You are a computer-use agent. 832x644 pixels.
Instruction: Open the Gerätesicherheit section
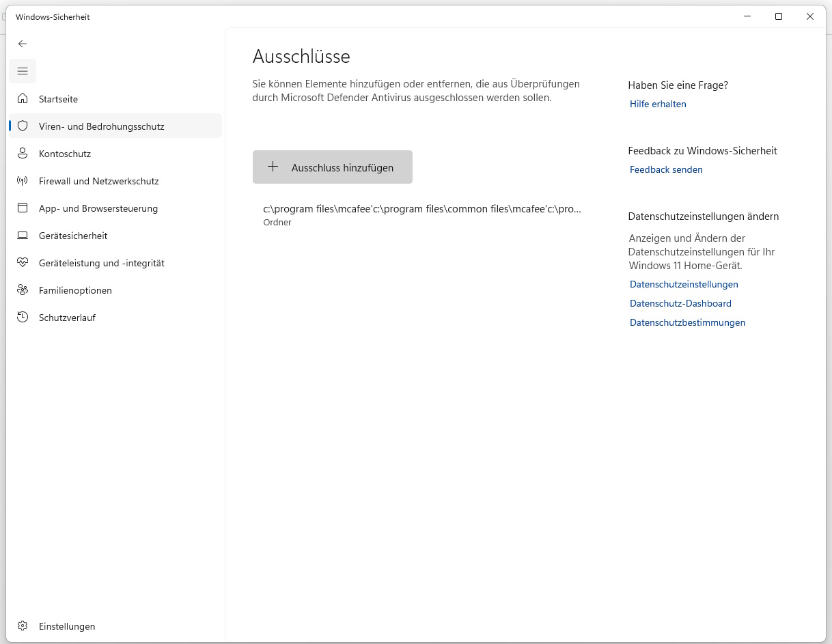[x=74, y=236]
